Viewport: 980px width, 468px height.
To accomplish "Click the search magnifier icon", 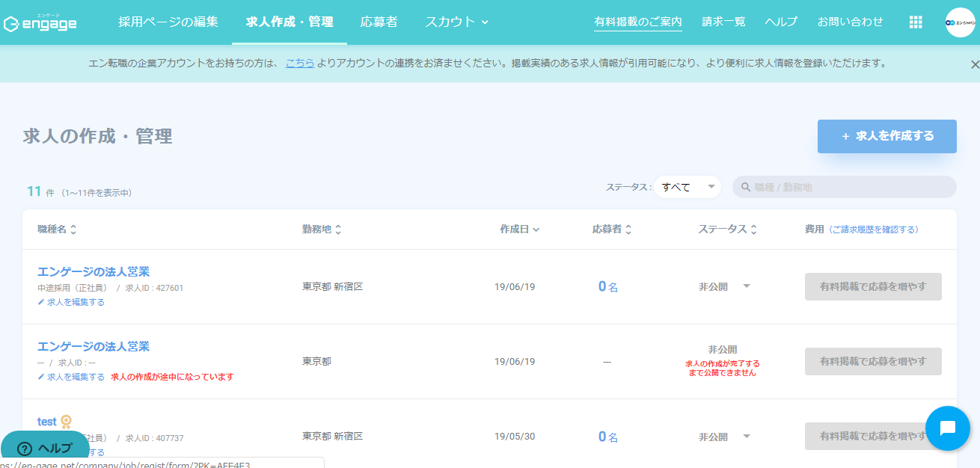I will [746, 188].
